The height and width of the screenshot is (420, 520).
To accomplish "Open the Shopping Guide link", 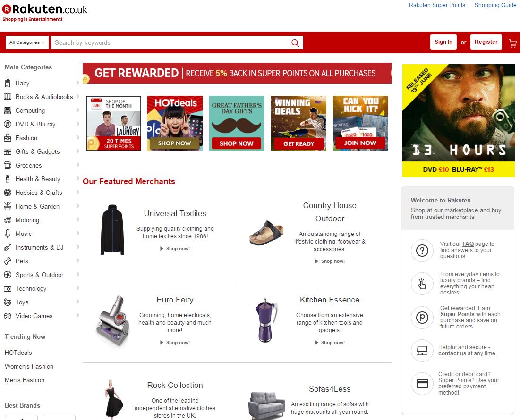I will [x=495, y=5].
